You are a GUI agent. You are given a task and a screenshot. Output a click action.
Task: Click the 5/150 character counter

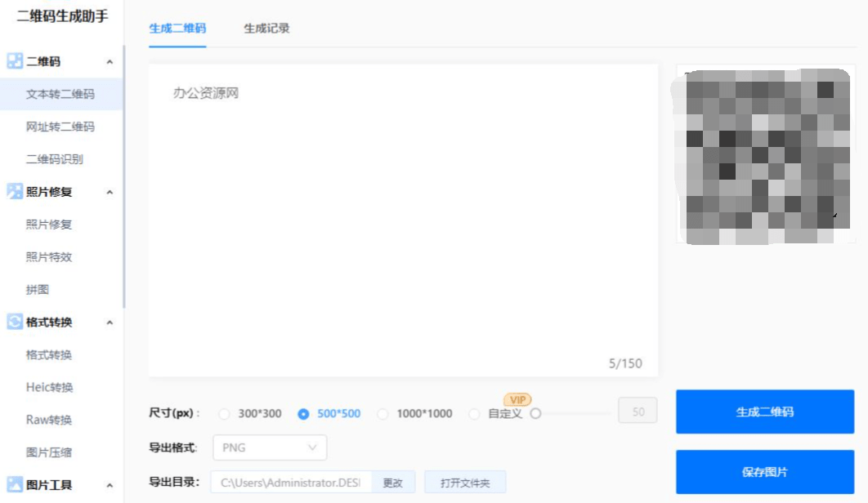(625, 363)
